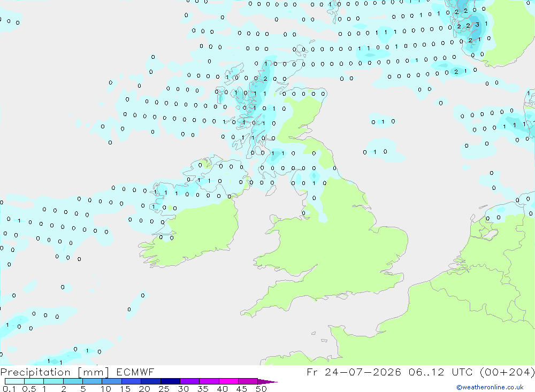
Task: Click the legend label "15"
Action: coord(125,389)
